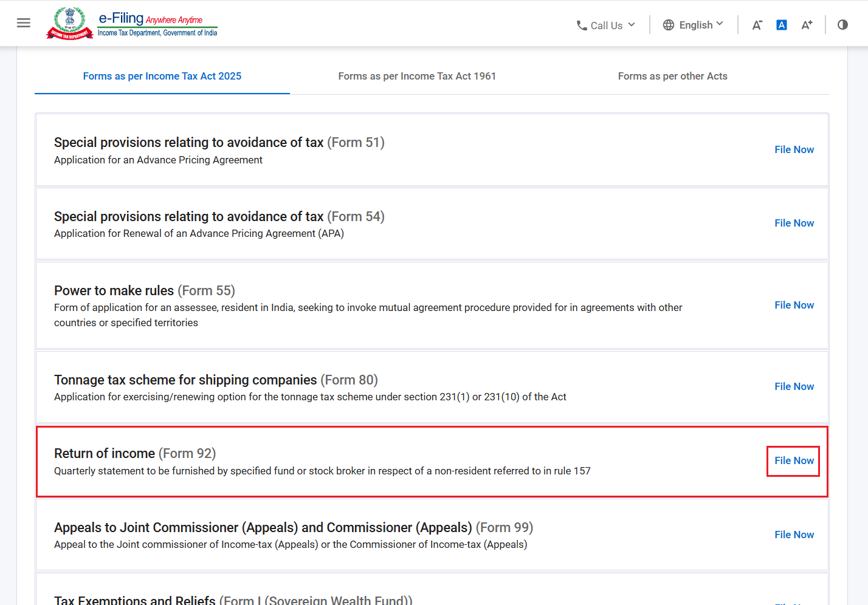The width and height of the screenshot is (868, 605).
Task: Open the English language dropdown
Action: [694, 25]
